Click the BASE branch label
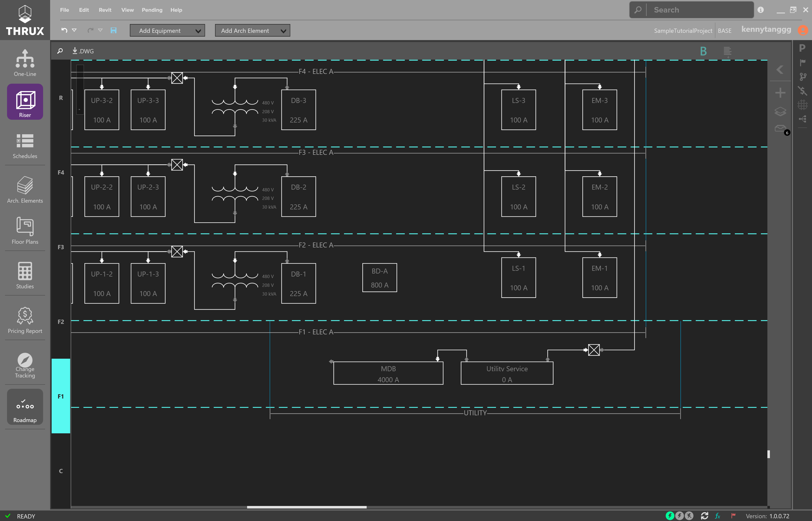812x521 pixels. (724, 31)
